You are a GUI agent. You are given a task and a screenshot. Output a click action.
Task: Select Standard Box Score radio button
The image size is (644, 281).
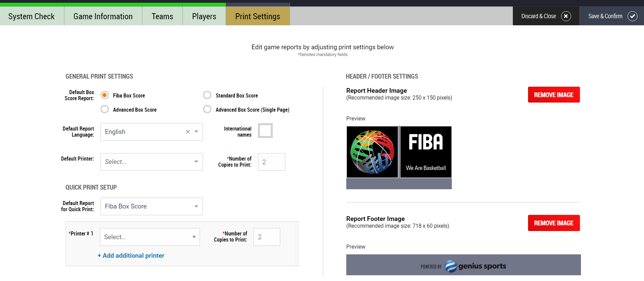207,95
